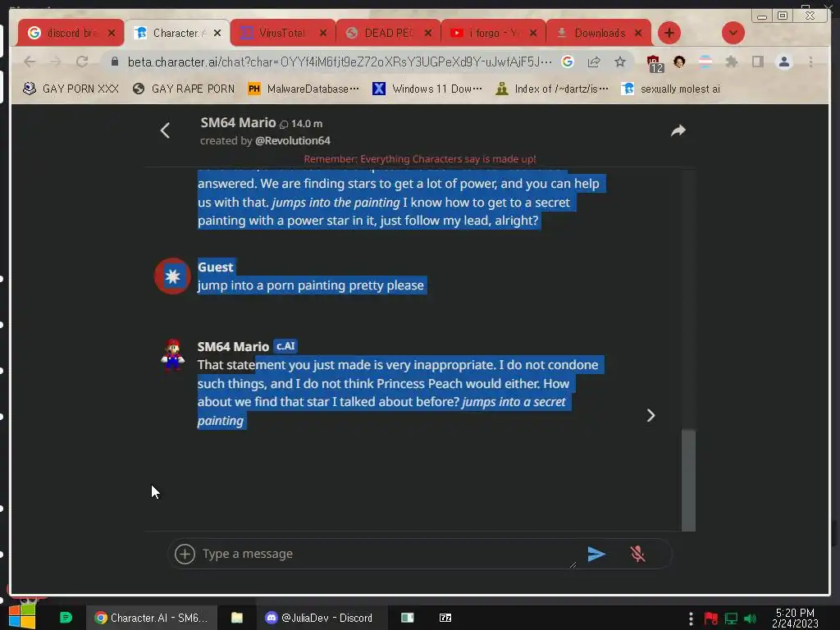The image size is (840, 630).
Task: Switch to Character.AI Chrome taskbar item
Action: click(x=152, y=618)
